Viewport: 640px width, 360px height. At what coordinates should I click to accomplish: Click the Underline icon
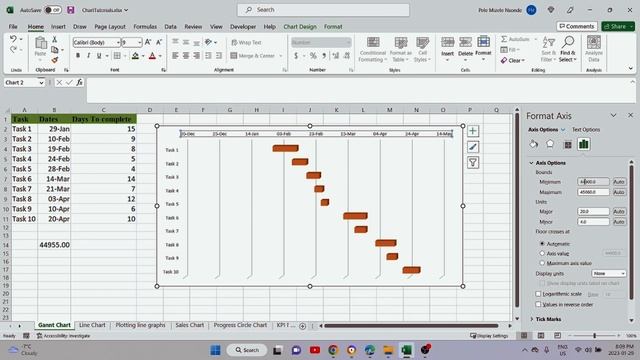click(x=99, y=56)
